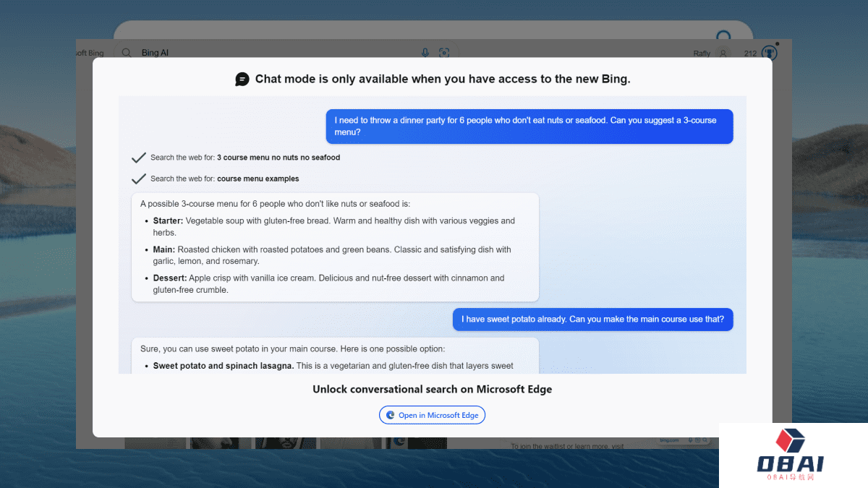
Task: Click the Rafly profile avatar icon
Action: coord(722,53)
